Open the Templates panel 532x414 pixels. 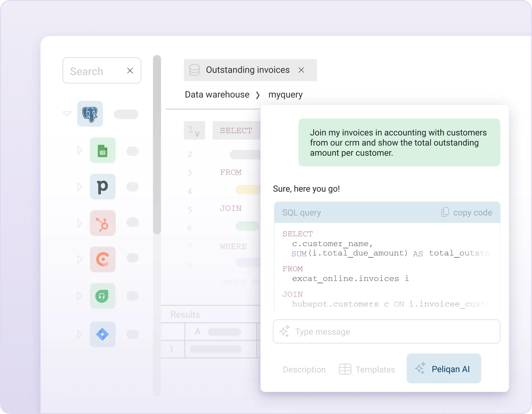coord(367,369)
